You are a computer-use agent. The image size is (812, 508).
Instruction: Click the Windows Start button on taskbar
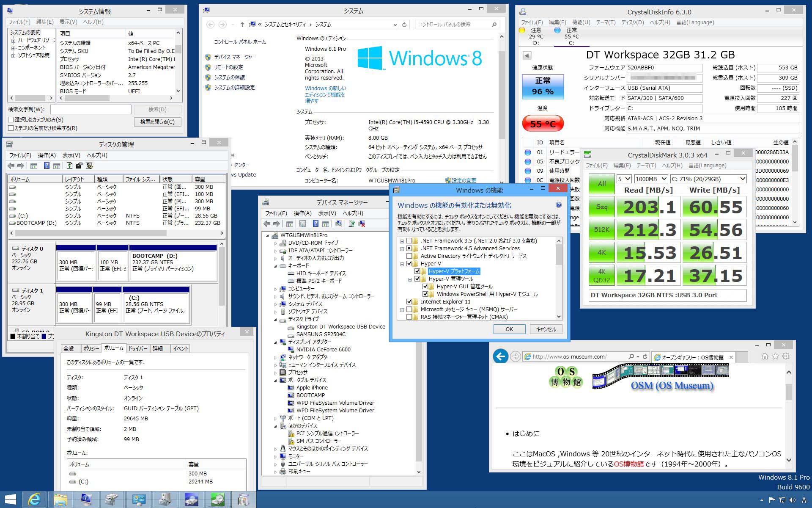pos(10,500)
